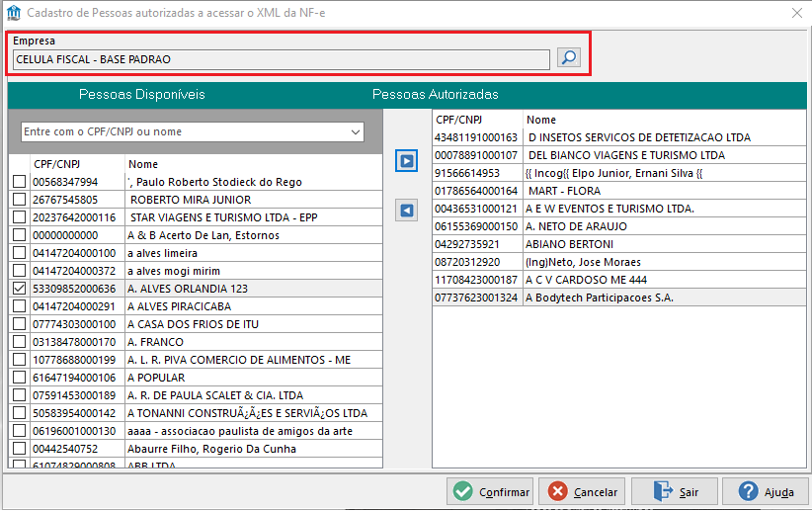Check the box for A POPULAR

[x=19, y=378]
